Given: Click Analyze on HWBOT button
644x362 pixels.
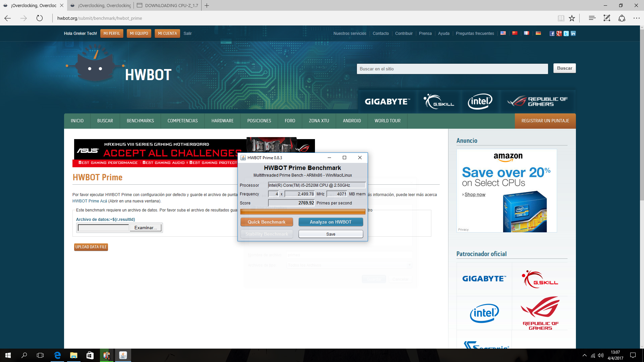Looking at the screenshot, I should click(x=331, y=222).
